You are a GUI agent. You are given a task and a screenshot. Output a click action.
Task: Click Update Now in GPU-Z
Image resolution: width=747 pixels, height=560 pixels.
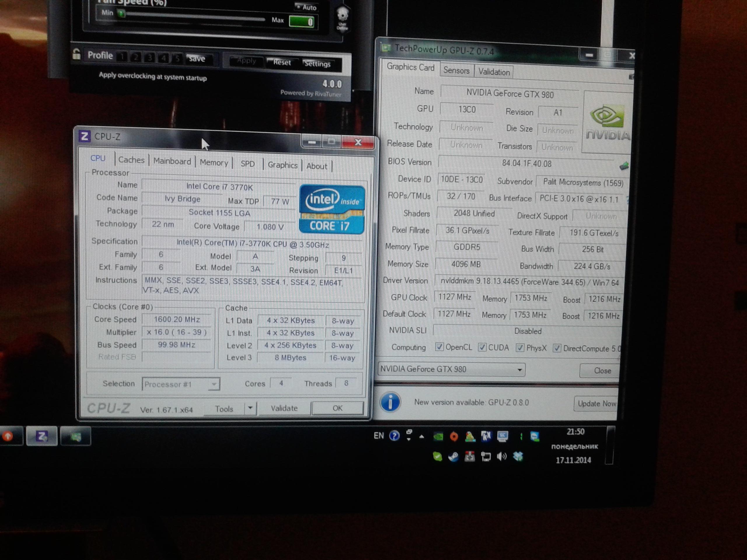coord(596,403)
